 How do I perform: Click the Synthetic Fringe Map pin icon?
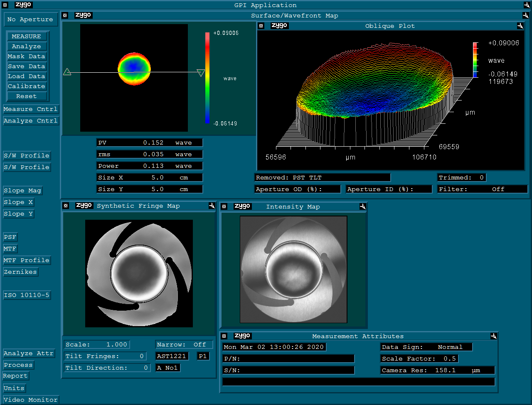[212, 206]
